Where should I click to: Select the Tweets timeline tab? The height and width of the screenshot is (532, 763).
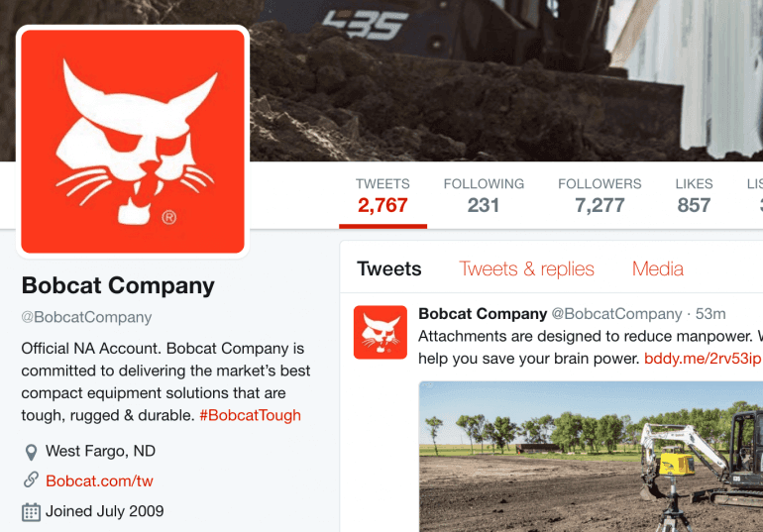coord(389,268)
